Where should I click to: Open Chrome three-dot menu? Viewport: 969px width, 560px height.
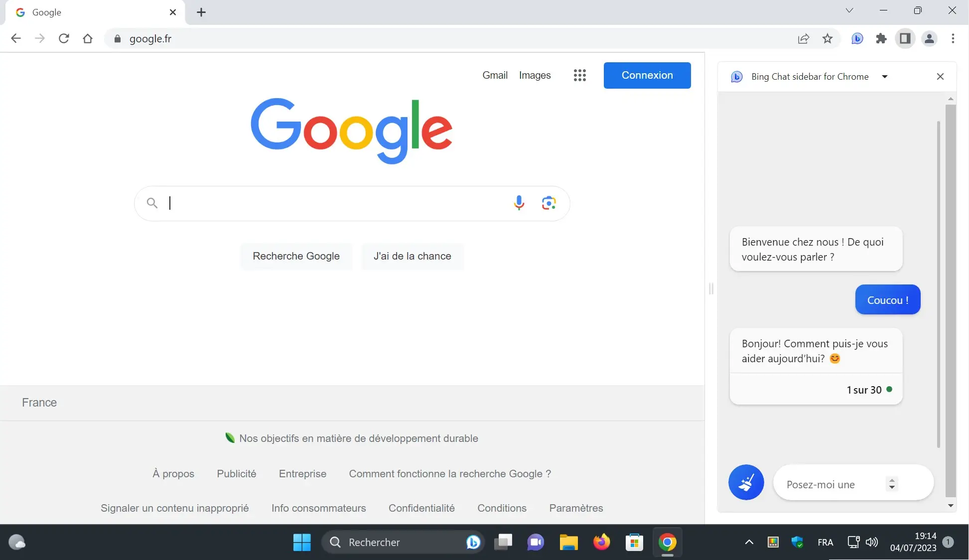953,38
